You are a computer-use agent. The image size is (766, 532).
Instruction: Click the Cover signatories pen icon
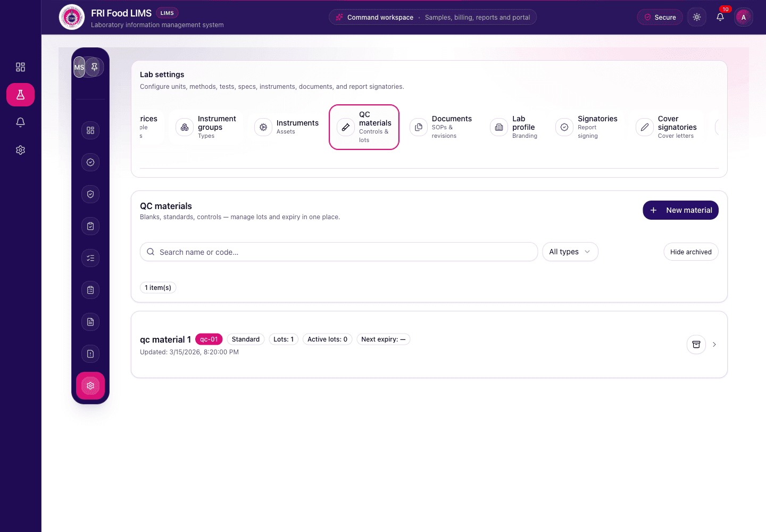(645, 127)
